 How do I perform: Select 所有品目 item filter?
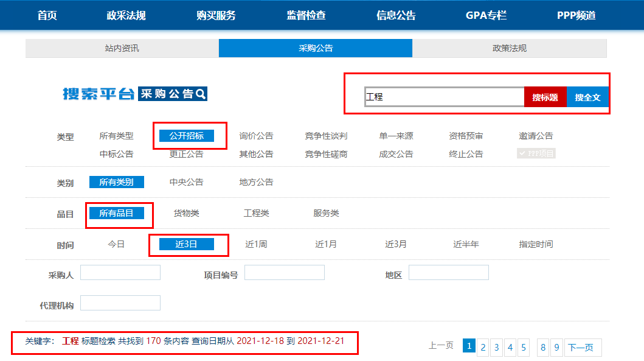(x=117, y=213)
